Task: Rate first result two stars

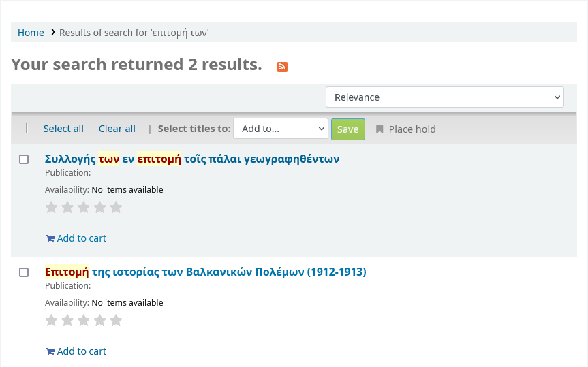Action: 67,208
